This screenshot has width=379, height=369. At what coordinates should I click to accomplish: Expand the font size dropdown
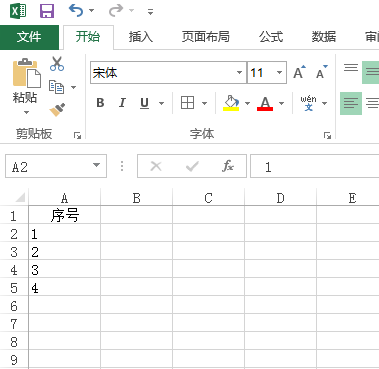coord(279,72)
